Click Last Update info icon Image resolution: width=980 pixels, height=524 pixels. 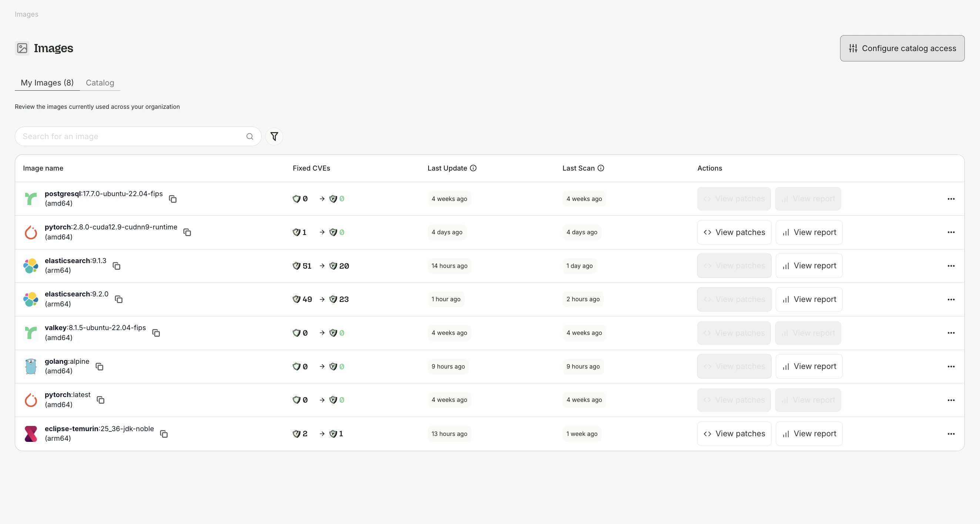473,168
